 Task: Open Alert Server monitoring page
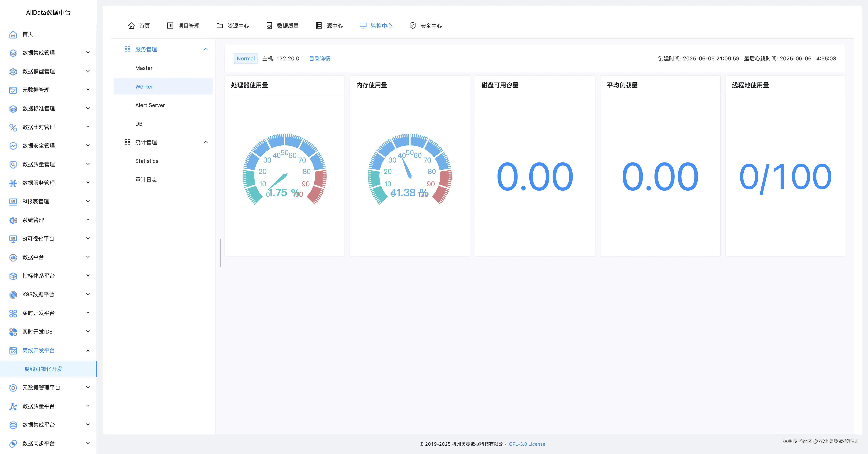[150, 105]
